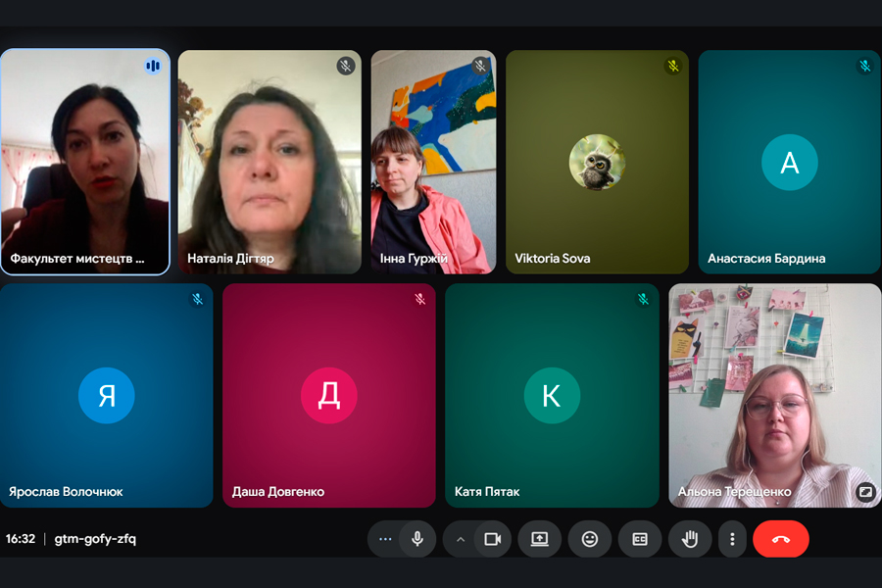Viewport: 882px width, 588px height.
Task: Turn on closed captions
Action: [x=640, y=539]
